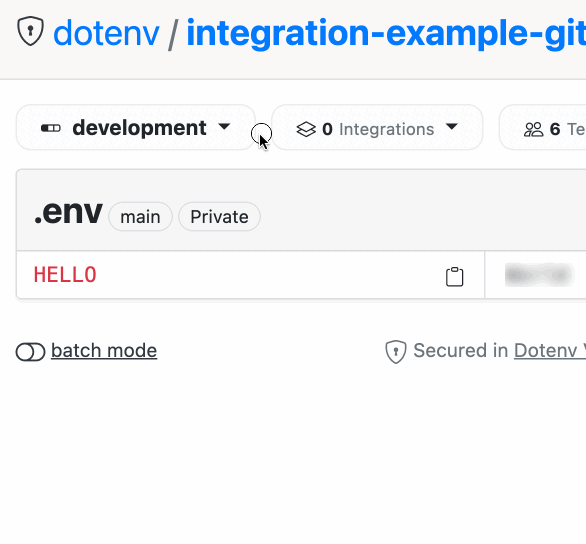Click the Integrations stack layers icon

pos(306,129)
